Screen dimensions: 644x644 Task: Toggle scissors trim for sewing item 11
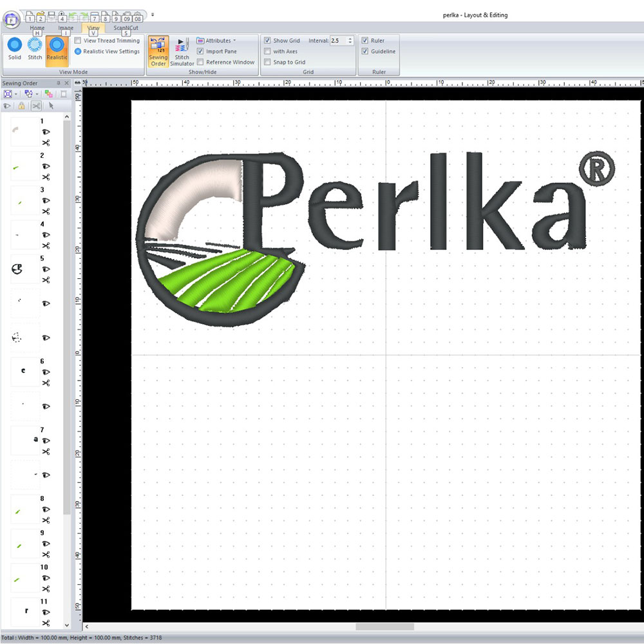click(x=46, y=623)
